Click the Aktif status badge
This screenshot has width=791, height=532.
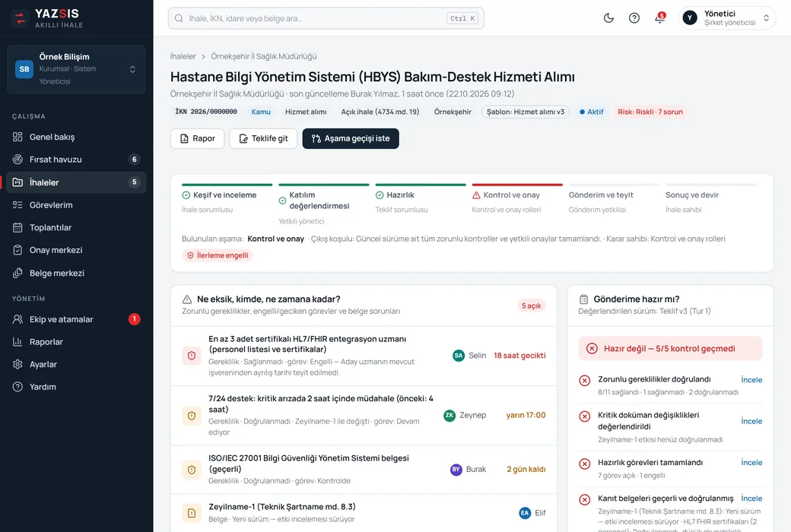(x=591, y=112)
